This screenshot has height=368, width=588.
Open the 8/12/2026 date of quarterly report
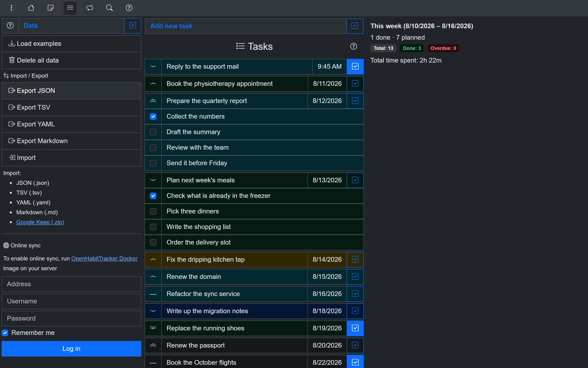pos(327,101)
